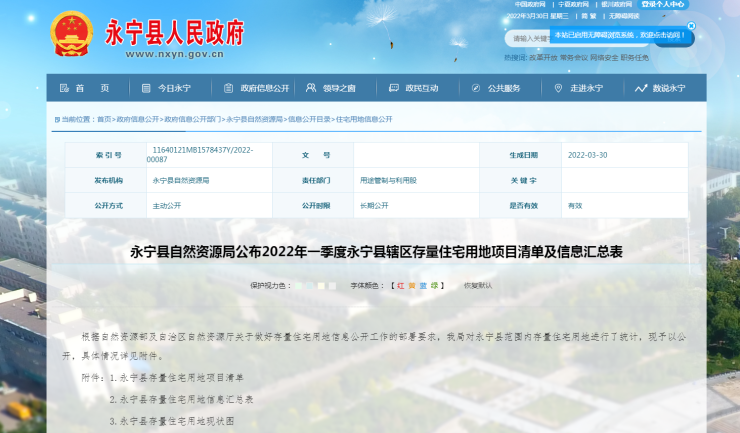Select the hot keyword 改革开放

(x=543, y=57)
